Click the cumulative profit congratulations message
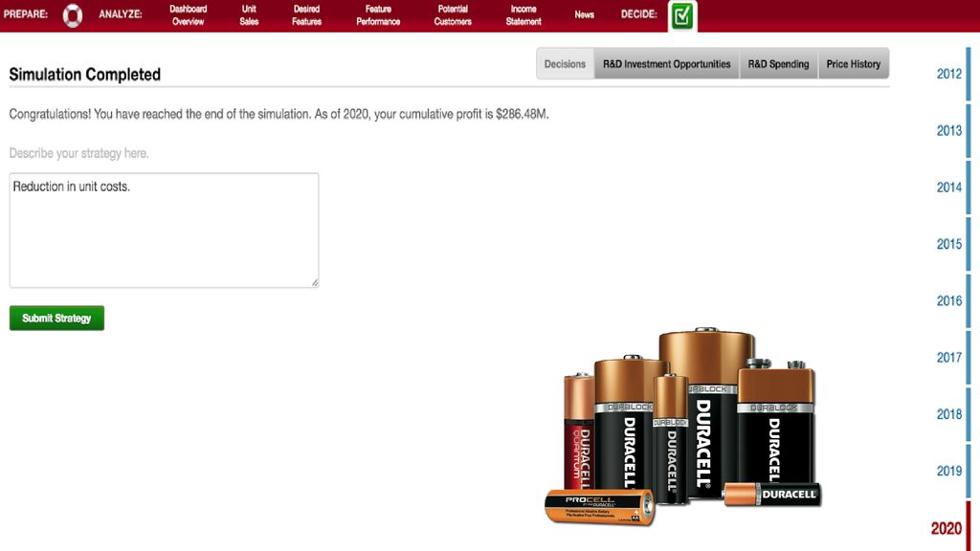Image resolution: width=980 pixels, height=551 pixels. coord(278,115)
